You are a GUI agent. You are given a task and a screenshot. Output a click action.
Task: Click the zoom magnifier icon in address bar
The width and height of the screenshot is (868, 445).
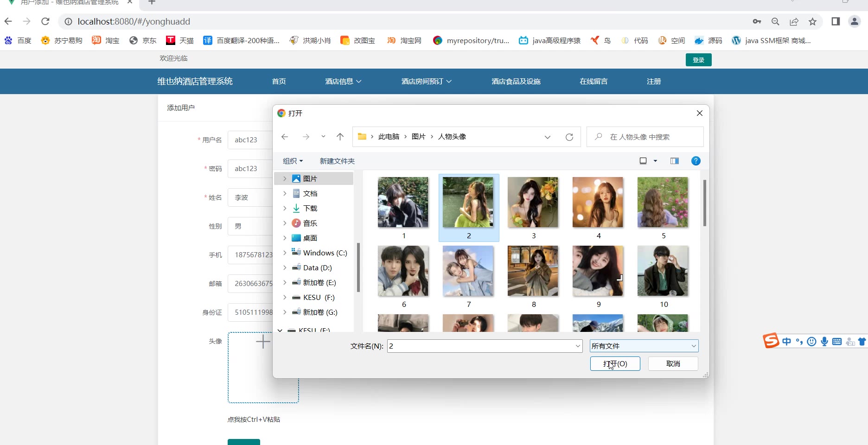point(775,21)
